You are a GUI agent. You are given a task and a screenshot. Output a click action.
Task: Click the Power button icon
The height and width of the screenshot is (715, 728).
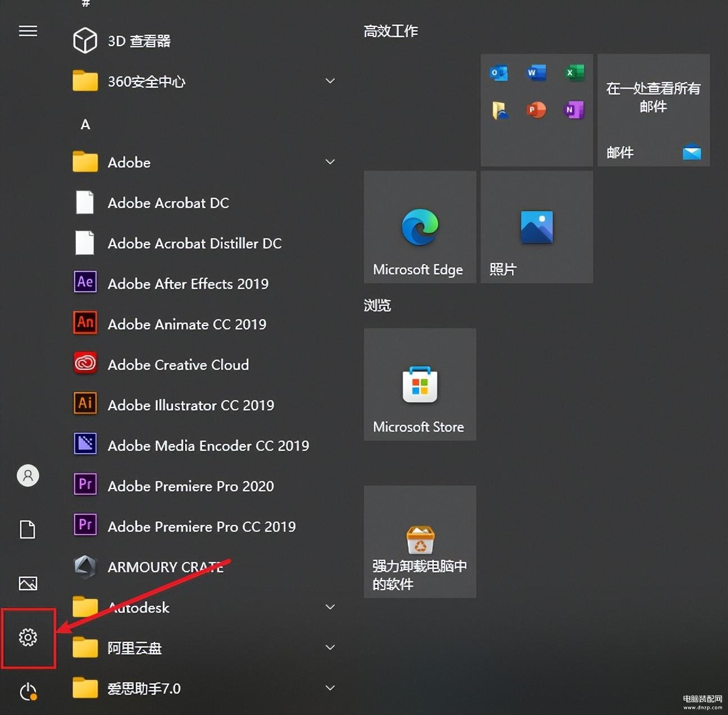pyautogui.click(x=28, y=691)
